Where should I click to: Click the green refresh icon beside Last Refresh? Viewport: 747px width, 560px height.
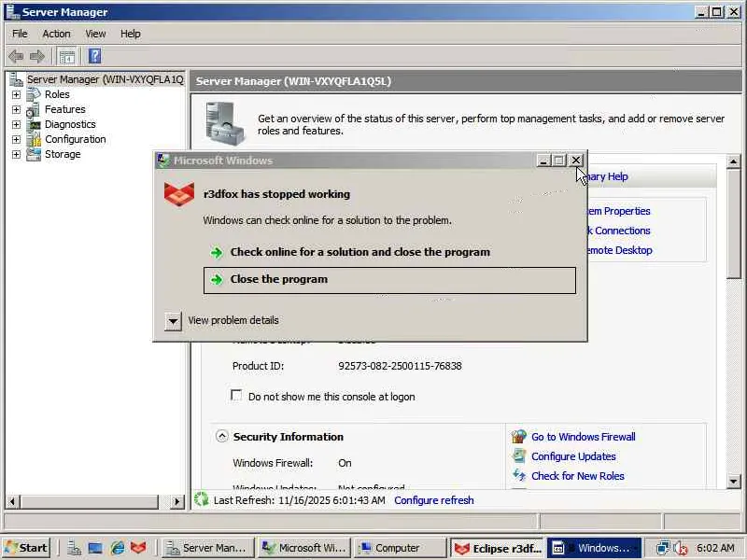pyautogui.click(x=202, y=499)
